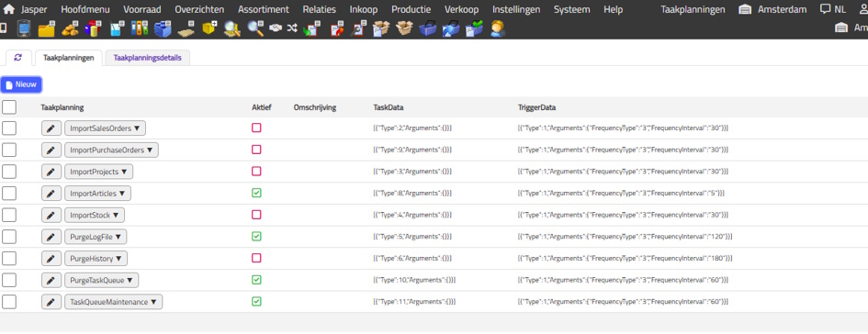Edit ImportSalesOrders with its pencil icon
This screenshot has width=868, height=334.
coord(51,128)
